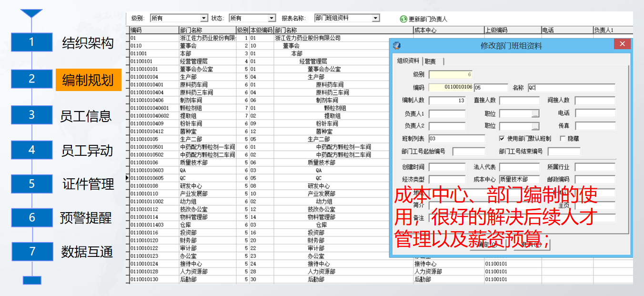This screenshot has width=644, height=296.
Task: Close the 修改部门班组资料 dialog
Action: [x=622, y=44]
